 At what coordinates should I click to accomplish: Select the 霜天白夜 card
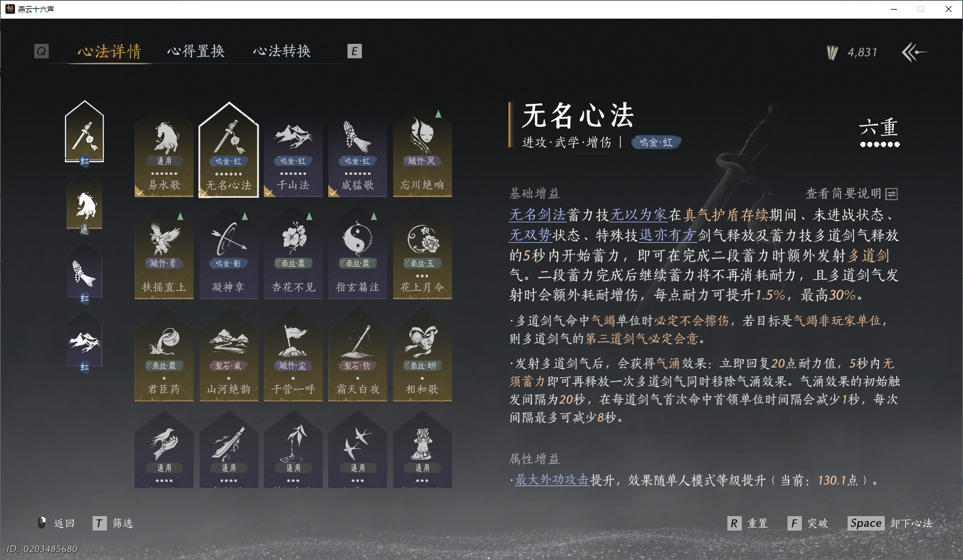pos(358,355)
